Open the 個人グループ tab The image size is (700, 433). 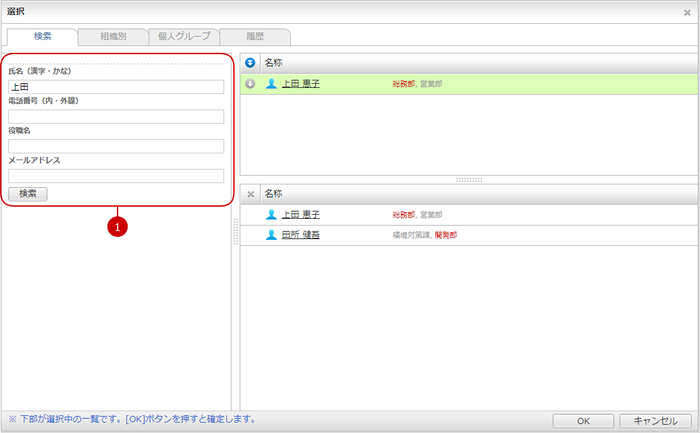[183, 36]
